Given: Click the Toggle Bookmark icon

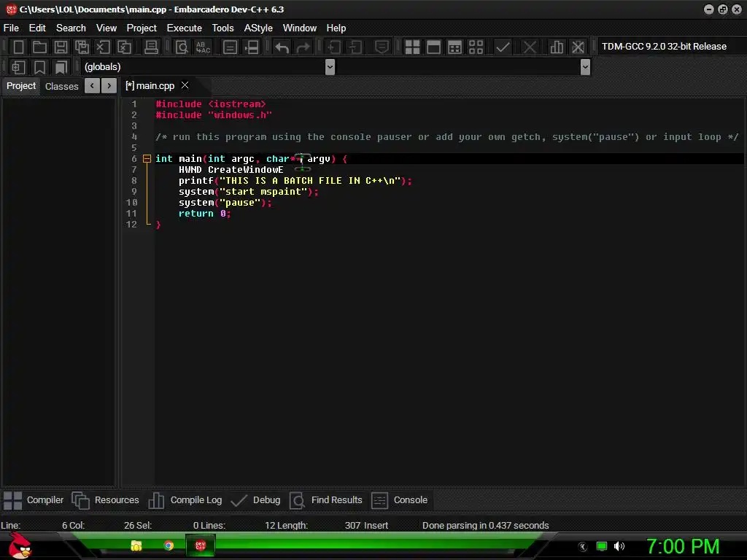Looking at the screenshot, I should [x=39, y=67].
